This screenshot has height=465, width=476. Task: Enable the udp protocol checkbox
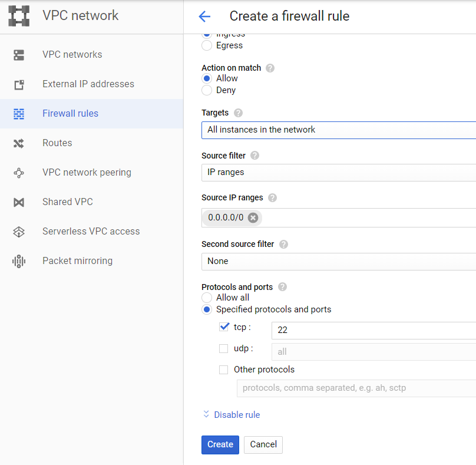click(x=223, y=348)
